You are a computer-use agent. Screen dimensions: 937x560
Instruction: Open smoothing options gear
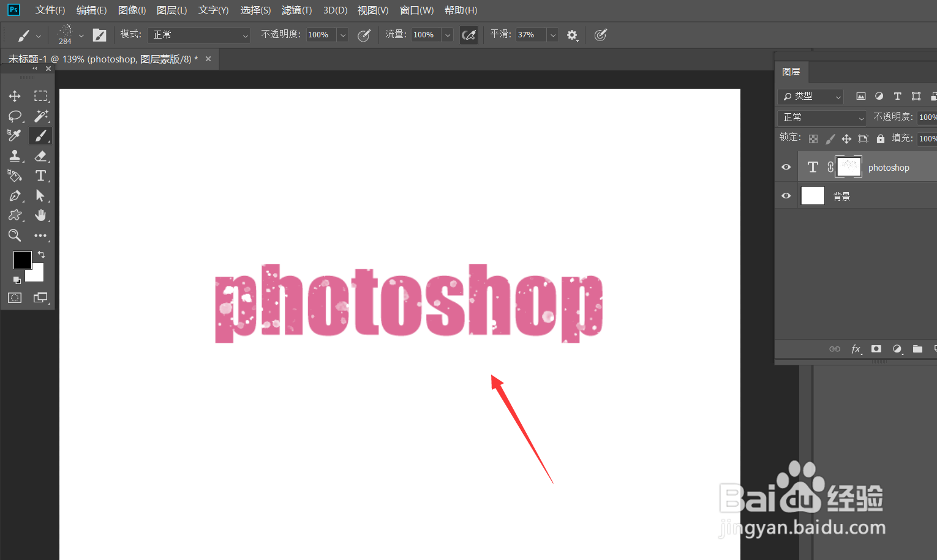point(572,35)
